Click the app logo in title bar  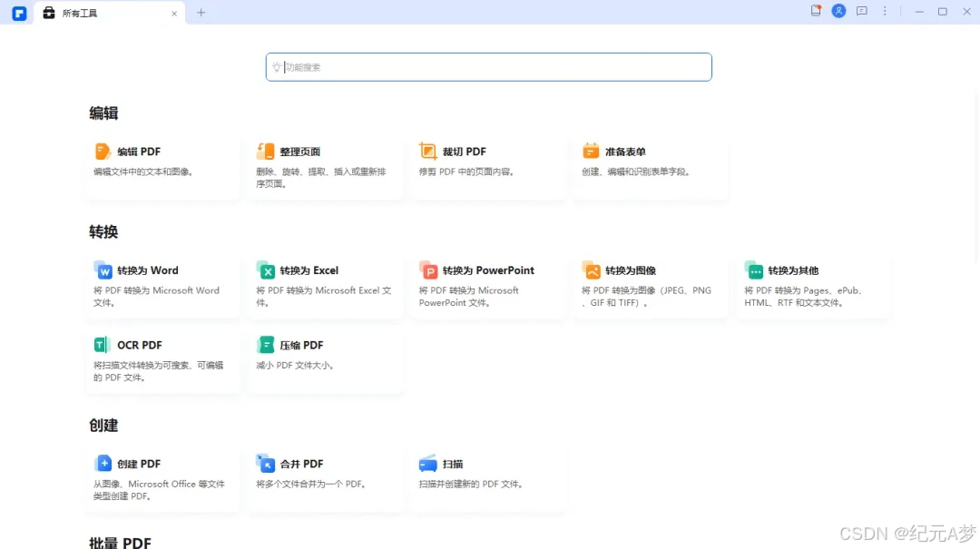click(19, 13)
